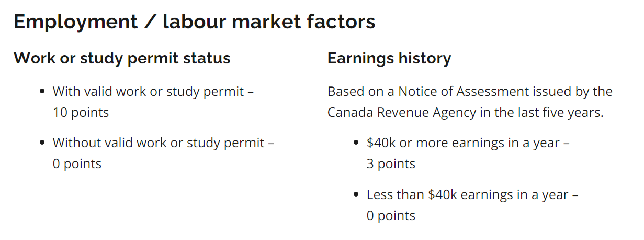644x240 pixels.
Task: Click the word history in Earnings history
Action: 423,59
